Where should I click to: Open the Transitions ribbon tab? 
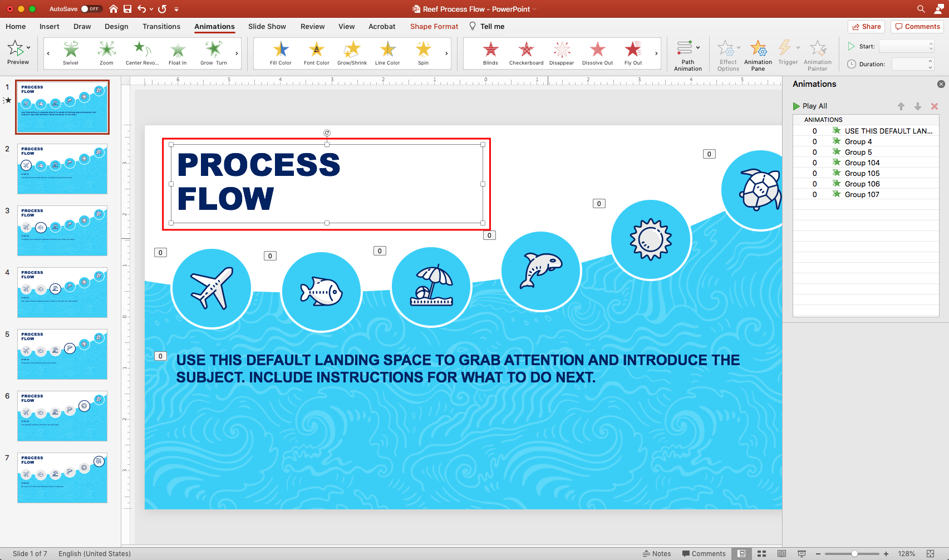[161, 27]
